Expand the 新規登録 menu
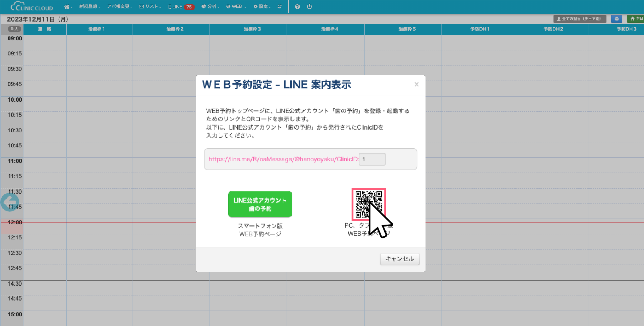Viewport: 644px width, 326px height. [x=90, y=7]
